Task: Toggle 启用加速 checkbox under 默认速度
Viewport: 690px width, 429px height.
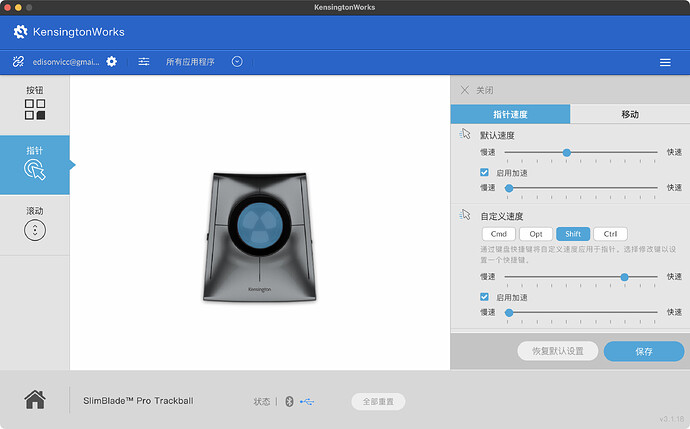Action: click(484, 172)
